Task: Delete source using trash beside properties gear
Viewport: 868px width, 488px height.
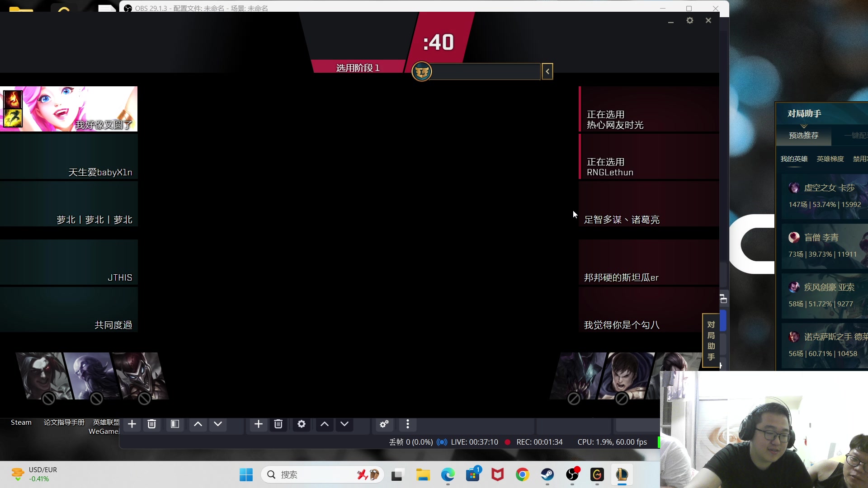Action: point(278,424)
